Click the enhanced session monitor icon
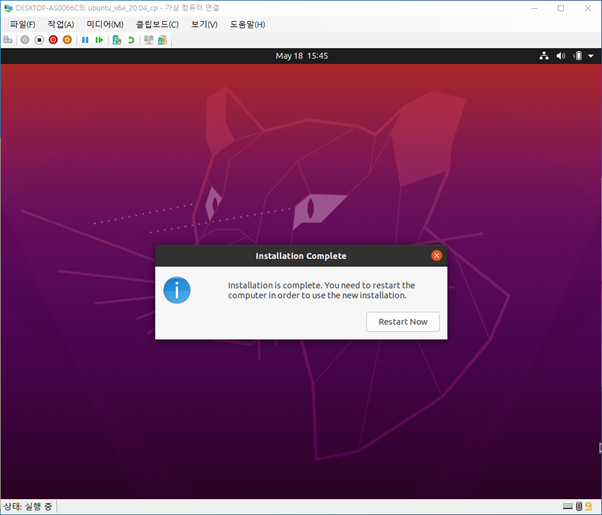This screenshot has height=515, width=602. click(149, 40)
